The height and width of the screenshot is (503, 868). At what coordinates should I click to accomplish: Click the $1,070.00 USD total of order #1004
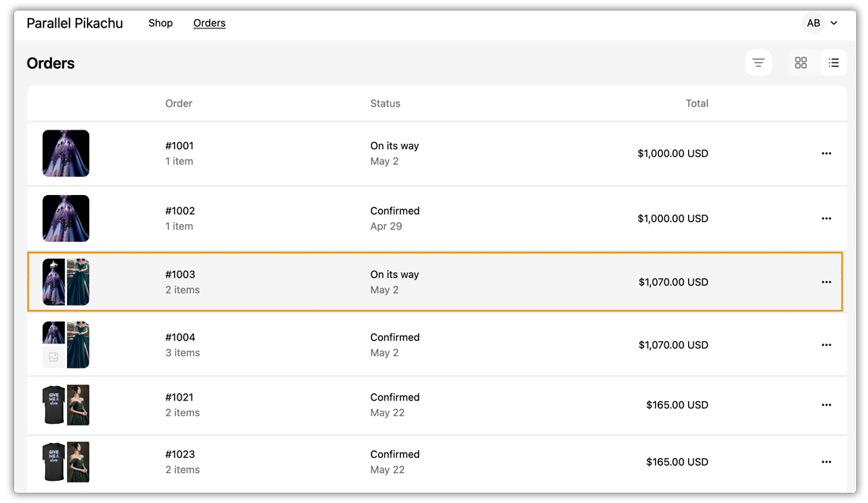673,344
